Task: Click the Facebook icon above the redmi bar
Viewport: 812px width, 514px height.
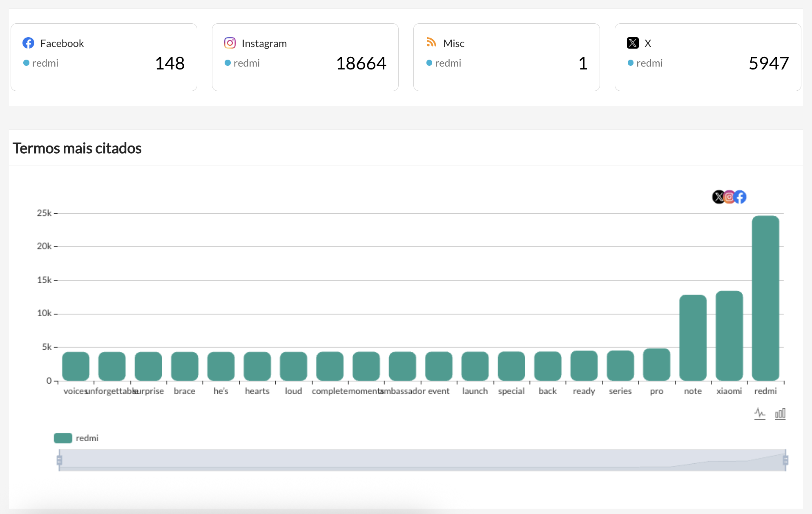Action: tap(740, 197)
